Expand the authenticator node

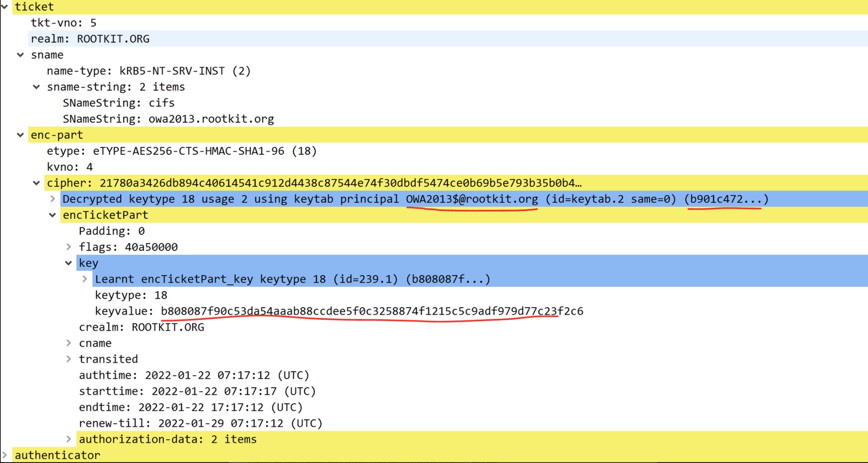[x=4, y=455]
